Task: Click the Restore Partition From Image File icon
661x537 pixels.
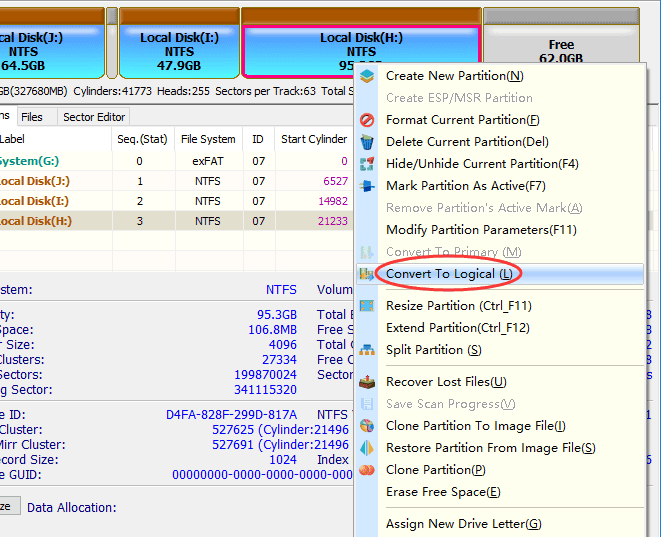Action: [x=367, y=448]
